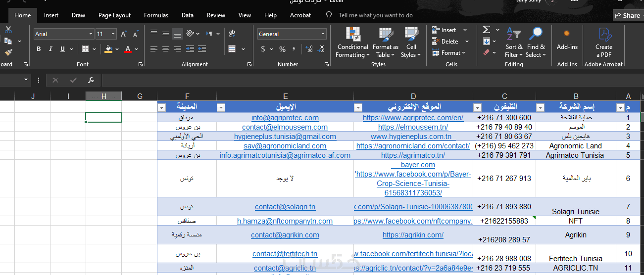Click the Cut scissors icon

pyautogui.click(x=8, y=30)
